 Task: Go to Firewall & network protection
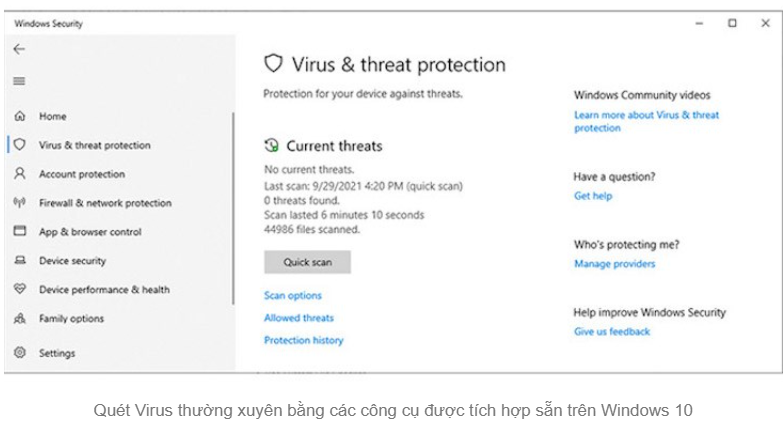point(105,203)
